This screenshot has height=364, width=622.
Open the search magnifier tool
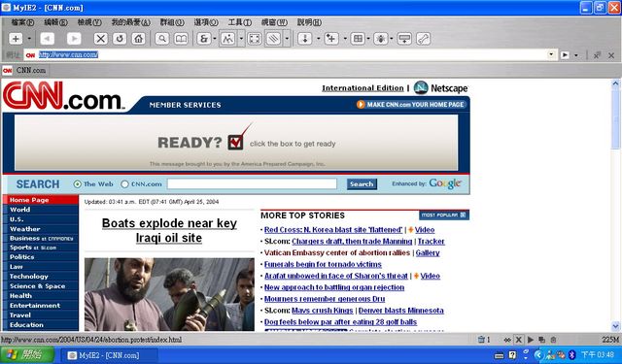tap(162, 39)
